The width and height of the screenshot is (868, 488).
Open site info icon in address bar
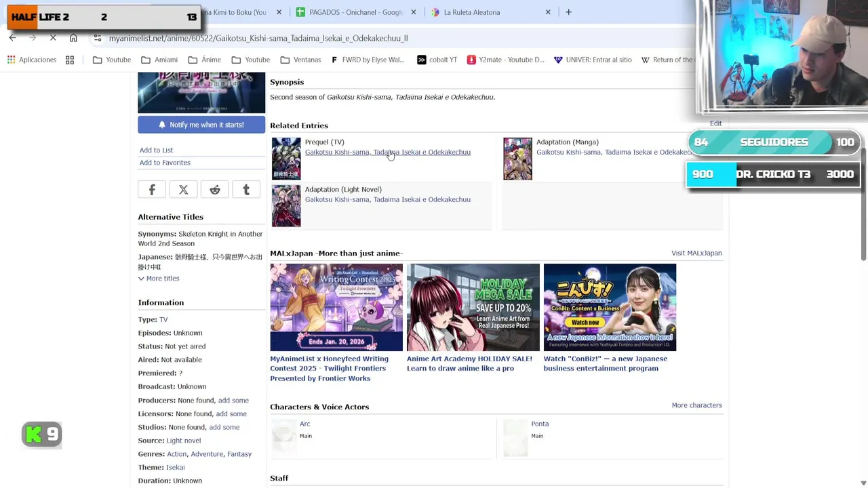coord(98,38)
